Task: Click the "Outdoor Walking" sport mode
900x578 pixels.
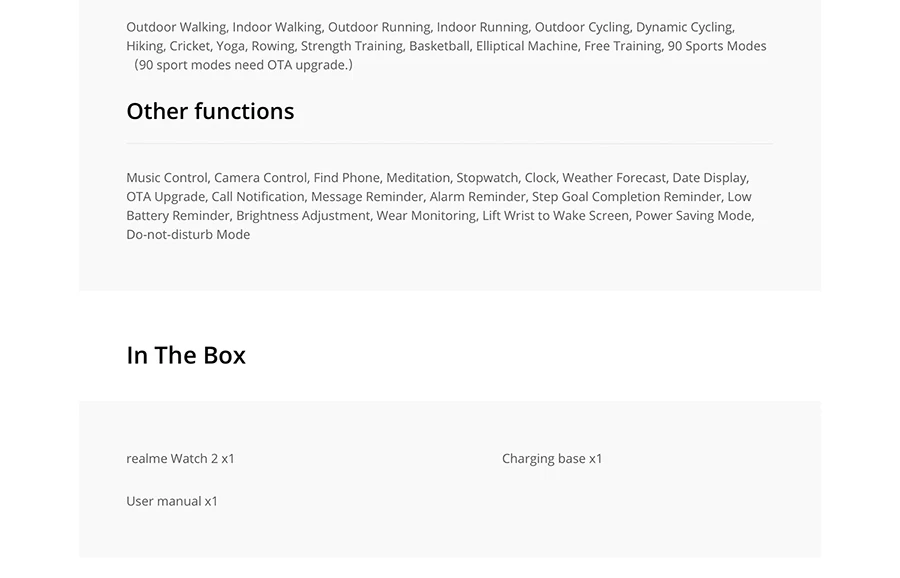Action: click(176, 27)
